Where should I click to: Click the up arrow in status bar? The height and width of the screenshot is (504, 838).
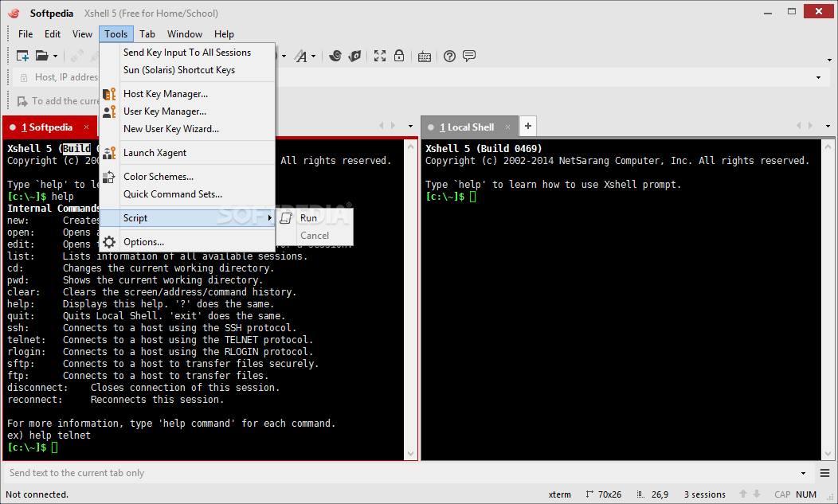tap(743, 494)
